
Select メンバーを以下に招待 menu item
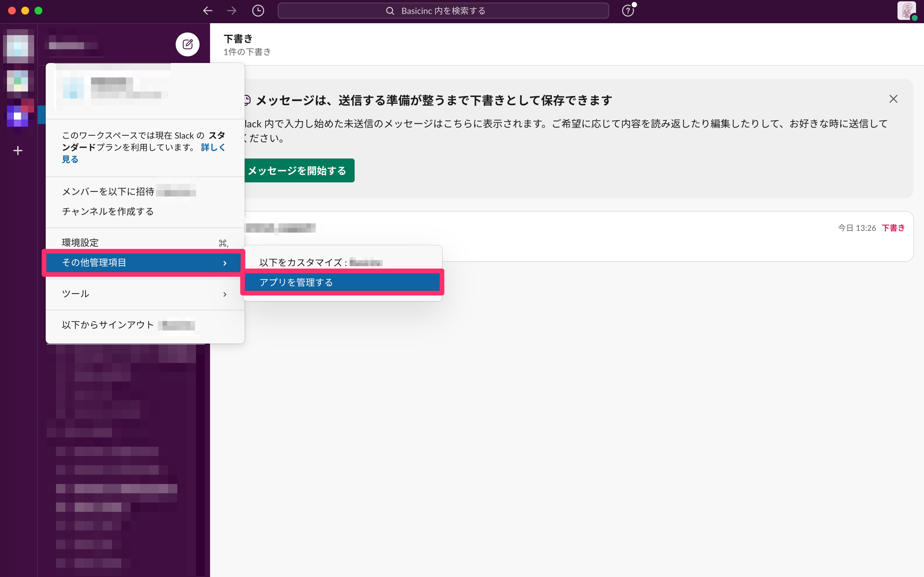tap(145, 192)
